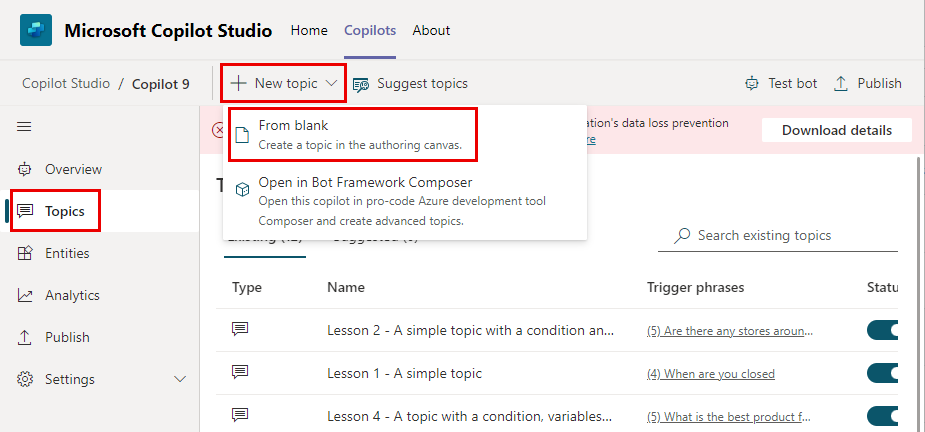
Task: Click trigger phrases link When are you closed
Action: click(x=711, y=374)
